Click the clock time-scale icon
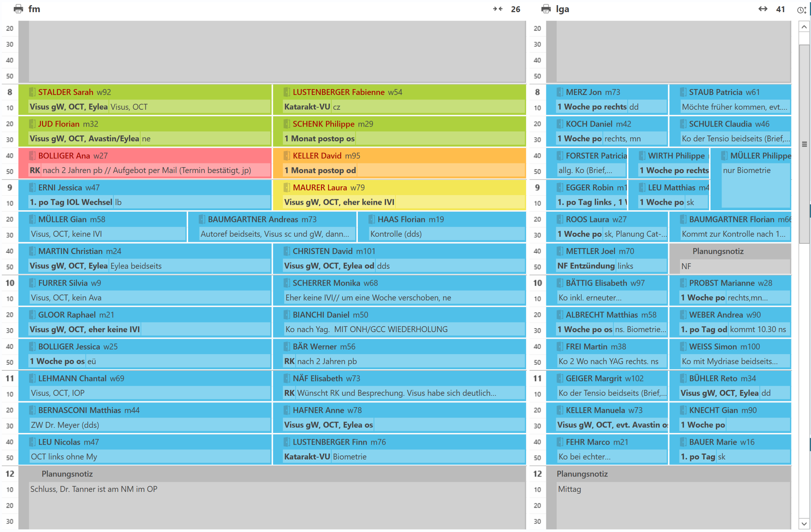The height and width of the screenshot is (532, 811). (x=801, y=10)
